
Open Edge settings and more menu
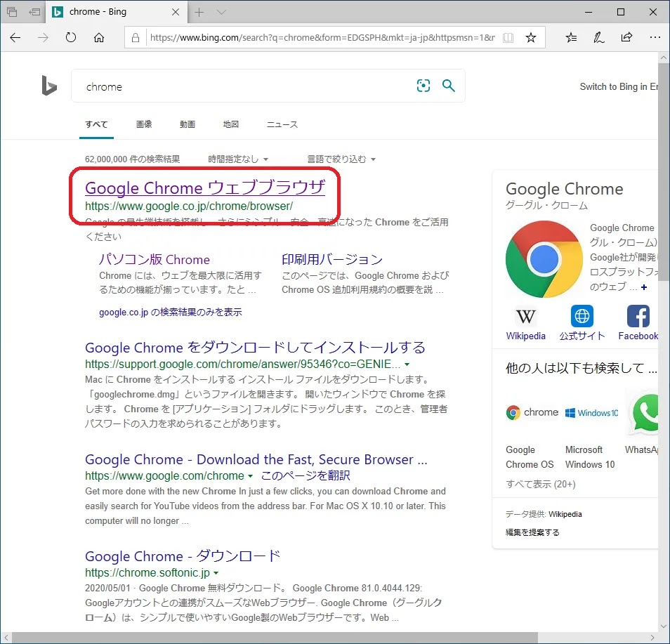click(x=655, y=38)
